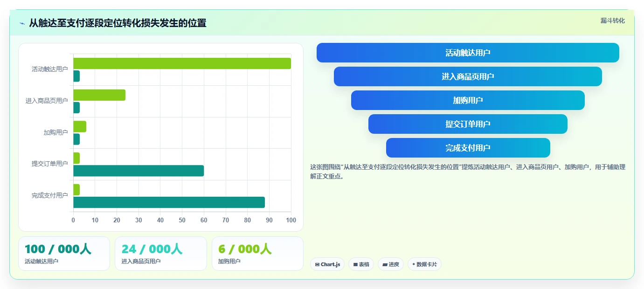Viewport: 644px width, 289px height.
Task: Click the 进入商品页用户 caption under the 24 card
Action: pos(141,261)
